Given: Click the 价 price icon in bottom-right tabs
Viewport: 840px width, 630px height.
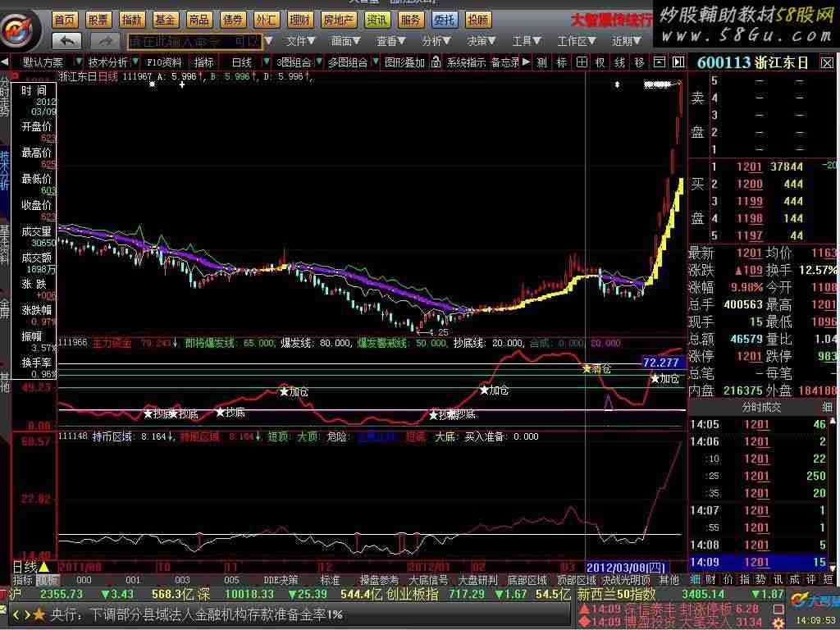Looking at the screenshot, I should (728, 580).
